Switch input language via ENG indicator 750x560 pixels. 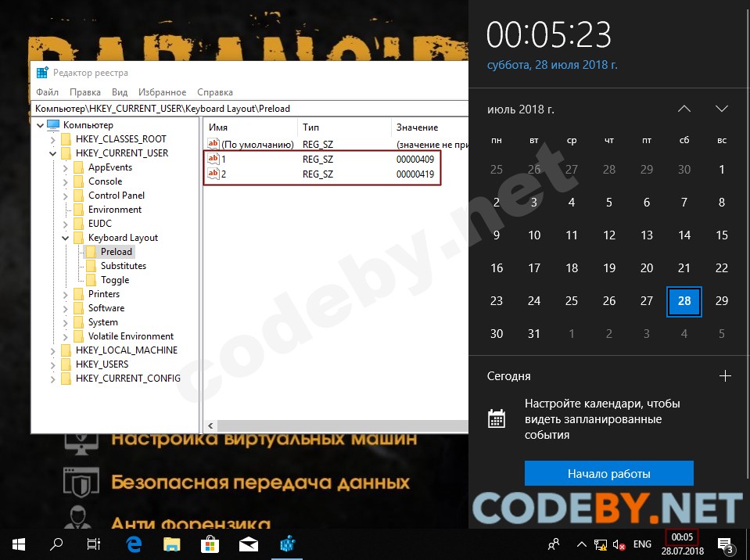pos(642,544)
